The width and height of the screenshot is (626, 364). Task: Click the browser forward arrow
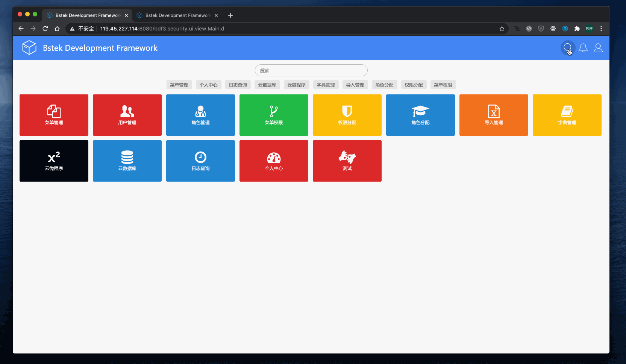click(x=33, y=29)
